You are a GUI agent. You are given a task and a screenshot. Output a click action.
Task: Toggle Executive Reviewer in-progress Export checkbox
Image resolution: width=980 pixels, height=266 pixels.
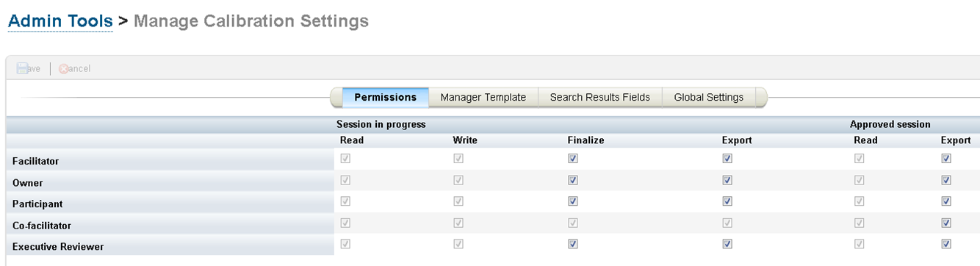point(727,244)
